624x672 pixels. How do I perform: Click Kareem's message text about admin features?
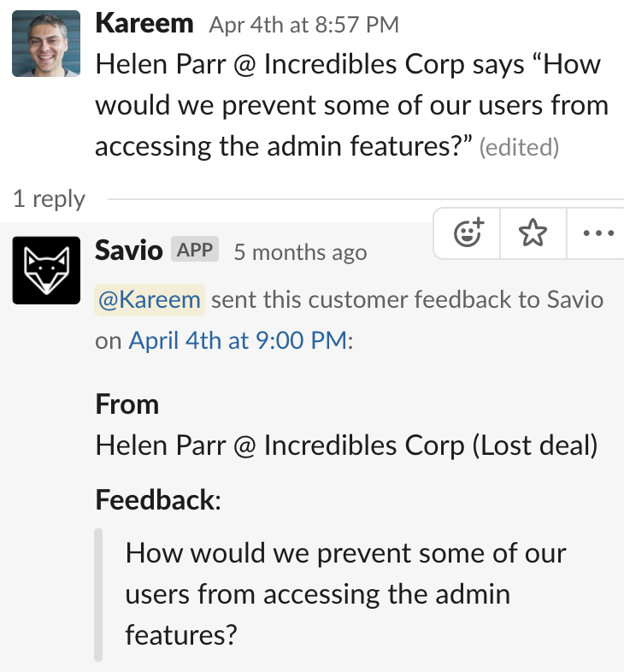coord(352,105)
